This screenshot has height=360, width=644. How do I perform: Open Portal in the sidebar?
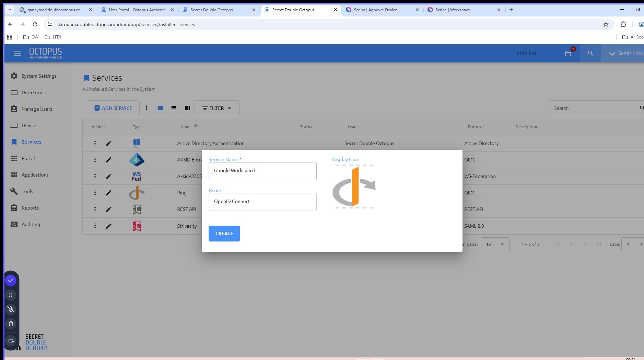coord(23,158)
